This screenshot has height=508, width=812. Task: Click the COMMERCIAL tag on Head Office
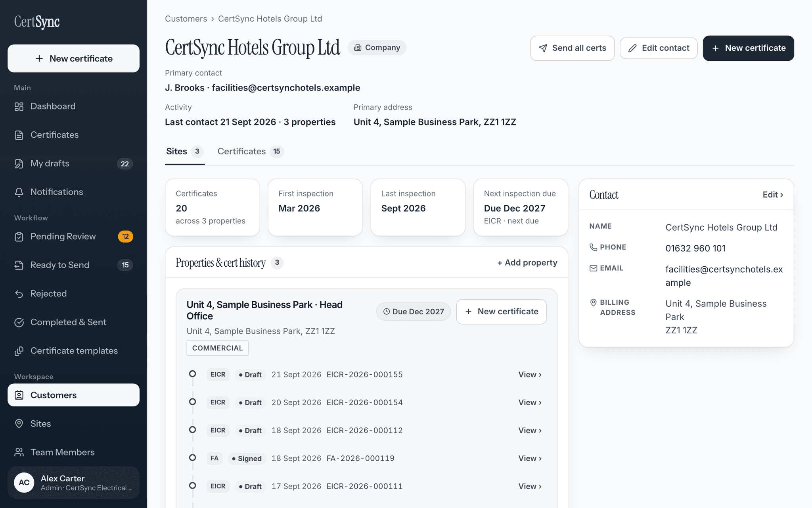coord(218,348)
